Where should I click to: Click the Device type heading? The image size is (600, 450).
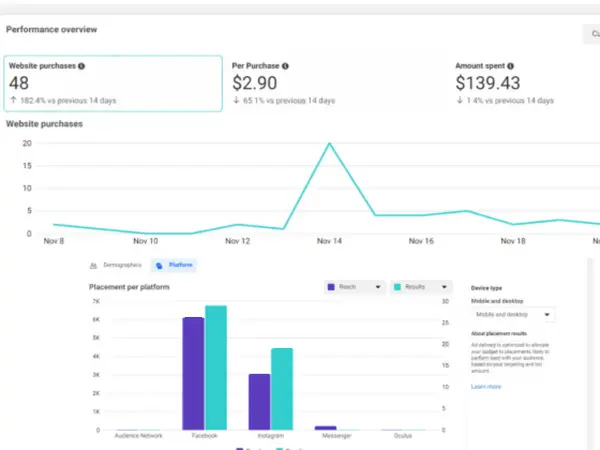pos(486,288)
